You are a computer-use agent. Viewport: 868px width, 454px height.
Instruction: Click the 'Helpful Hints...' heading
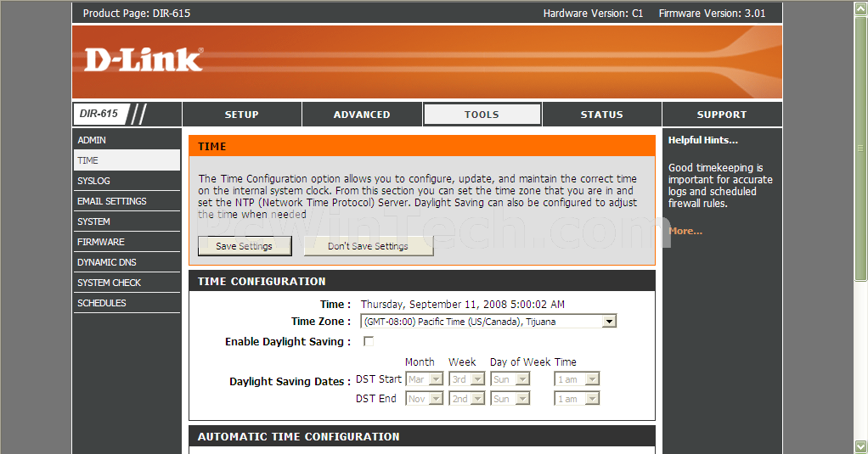(x=703, y=140)
